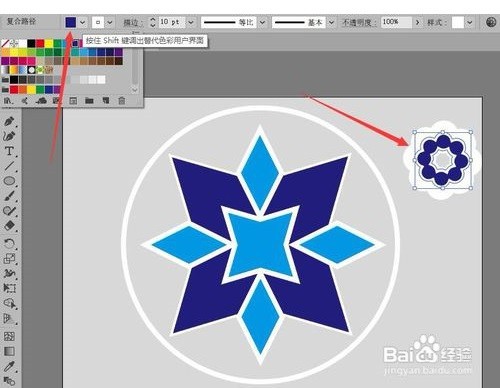
Task: Select the Eyedropper tool
Action: click(9, 366)
